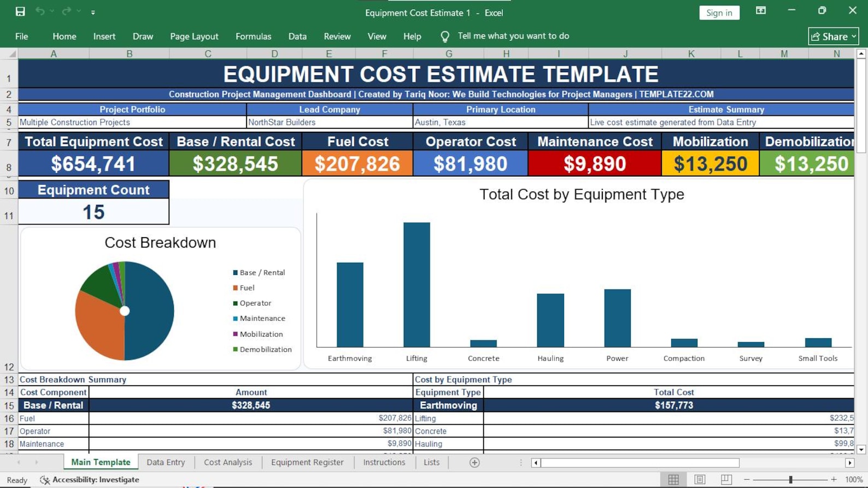Open the Data ribbon tab

297,36
